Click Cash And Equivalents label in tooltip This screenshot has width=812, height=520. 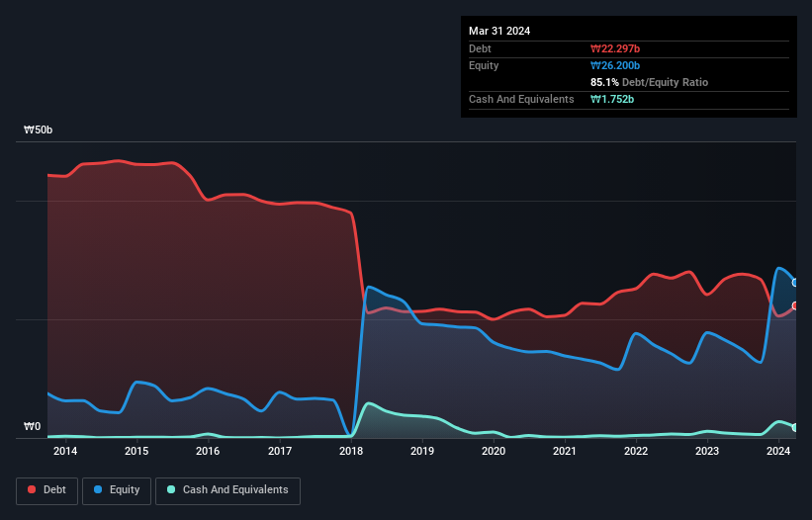521,99
